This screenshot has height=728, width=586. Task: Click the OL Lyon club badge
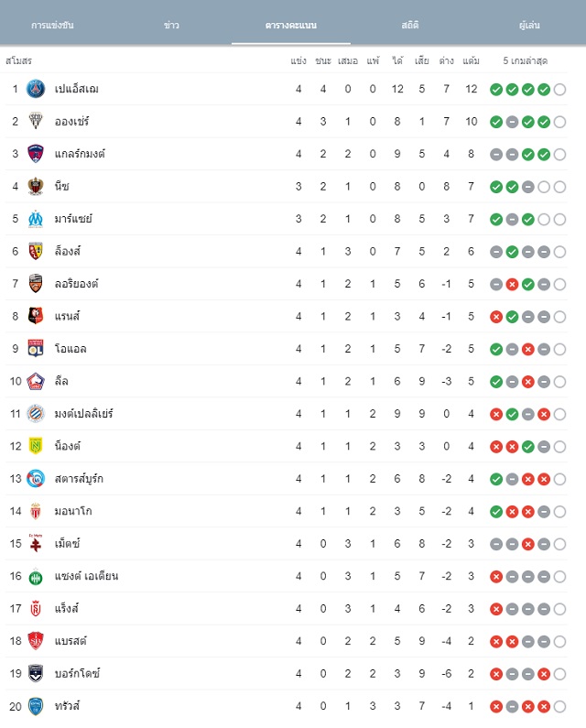tap(36, 349)
